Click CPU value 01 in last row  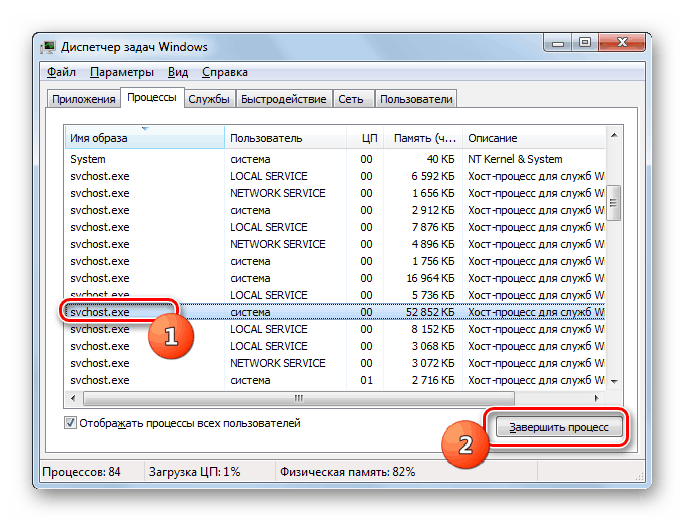[x=366, y=380]
